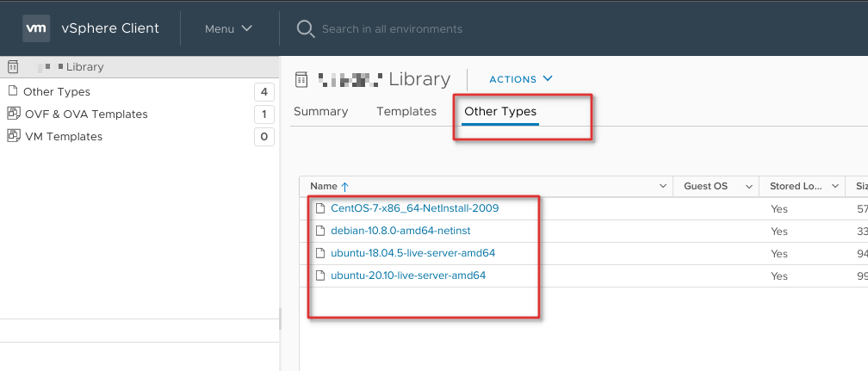Click the file icon for debian-10.8.0 row

pyautogui.click(x=319, y=231)
